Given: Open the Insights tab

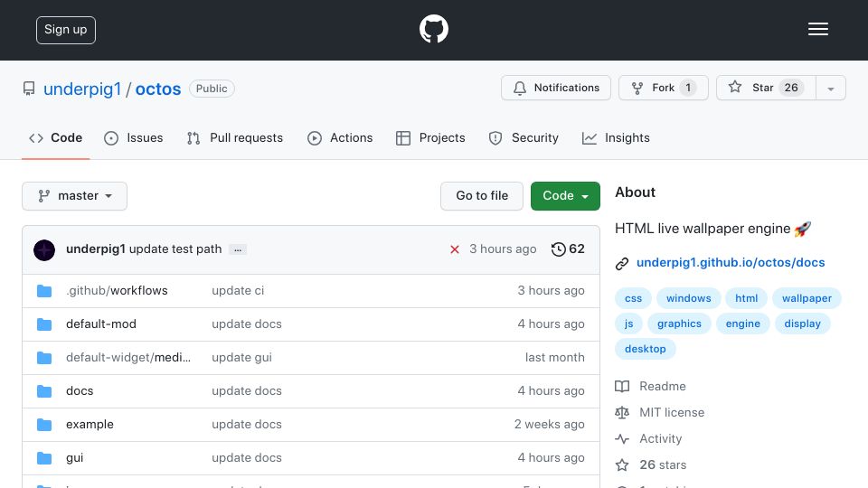Looking at the screenshot, I should coord(616,137).
